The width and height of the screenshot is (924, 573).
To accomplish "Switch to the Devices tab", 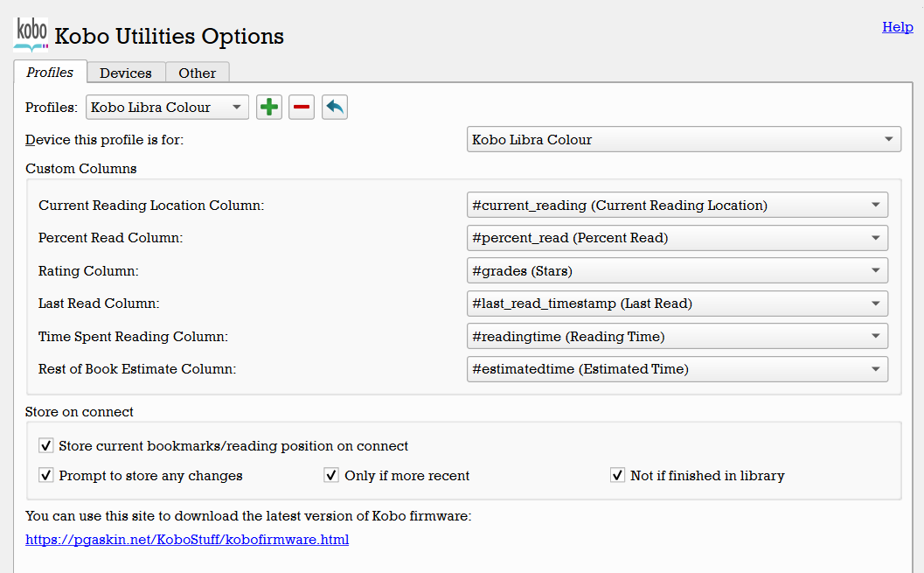I will coord(126,73).
